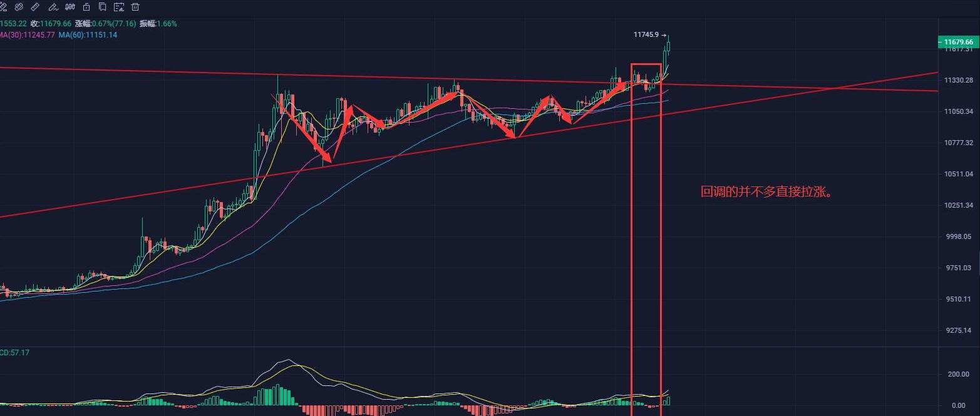Click the bookmark icon in toolbar
Viewport: 980px width, 416px height.
[x=102, y=7]
